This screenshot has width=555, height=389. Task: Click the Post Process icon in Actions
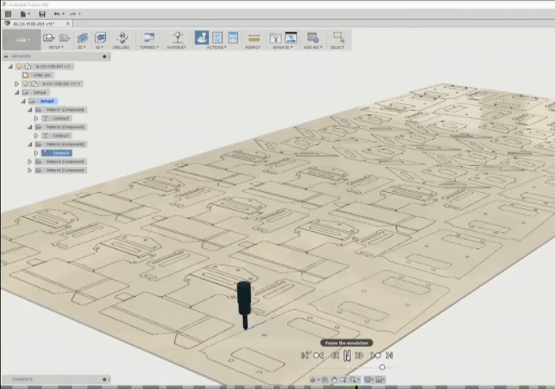[x=217, y=38]
